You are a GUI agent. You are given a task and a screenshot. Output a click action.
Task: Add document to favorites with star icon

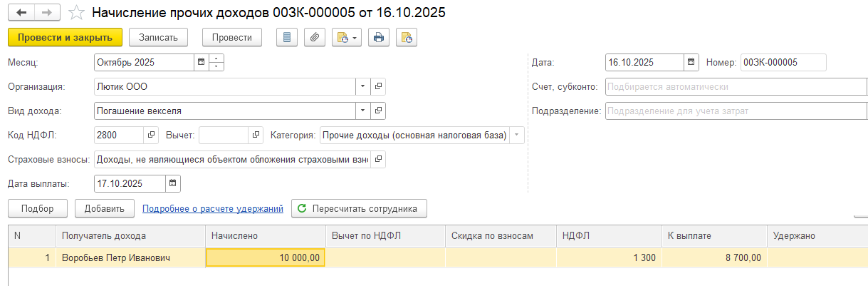click(76, 13)
